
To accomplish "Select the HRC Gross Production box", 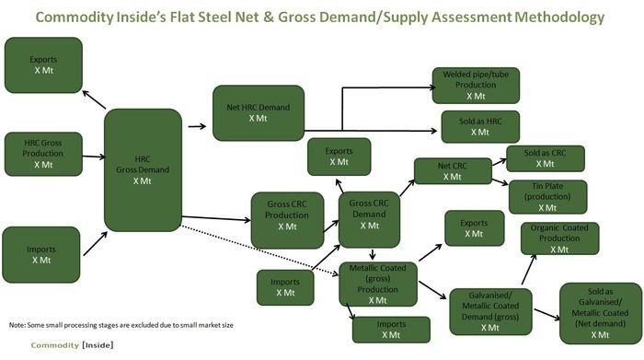I will 43,154.
